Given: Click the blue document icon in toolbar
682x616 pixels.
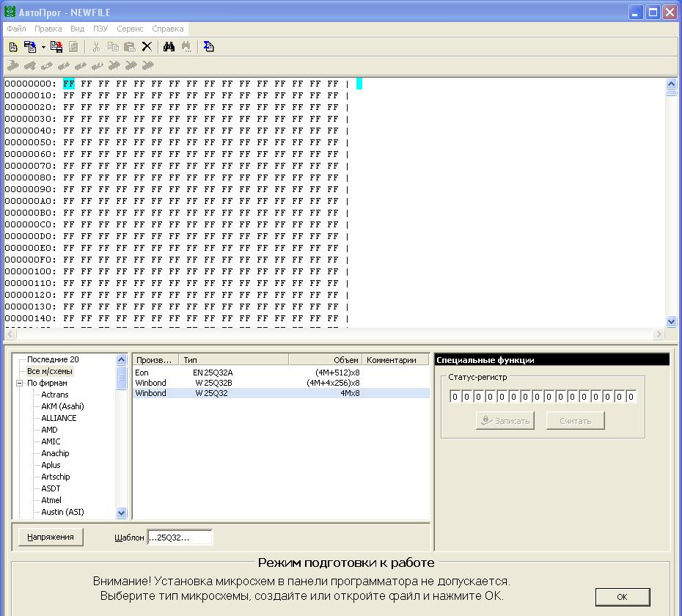Looking at the screenshot, I should 209,47.
